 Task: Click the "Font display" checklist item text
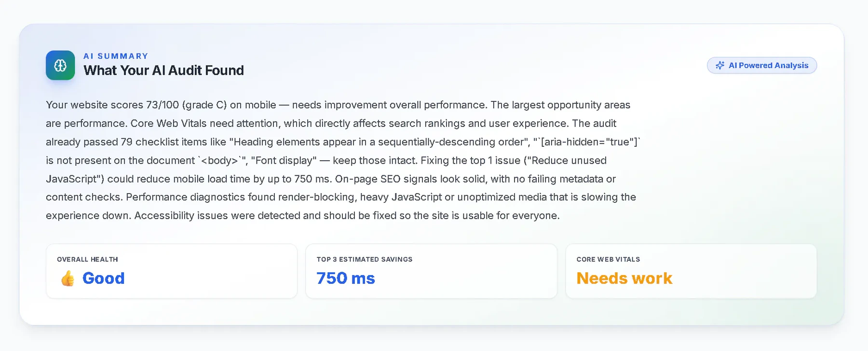[284, 160]
